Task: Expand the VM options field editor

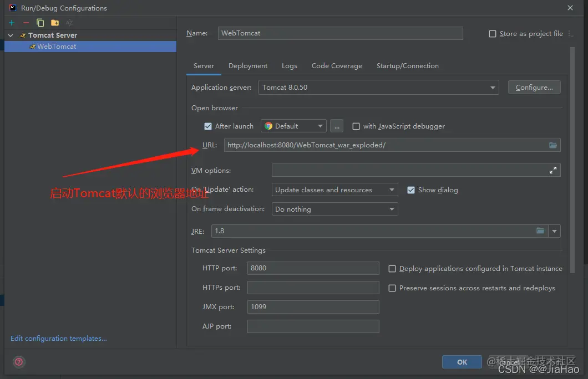Action: [552, 171]
